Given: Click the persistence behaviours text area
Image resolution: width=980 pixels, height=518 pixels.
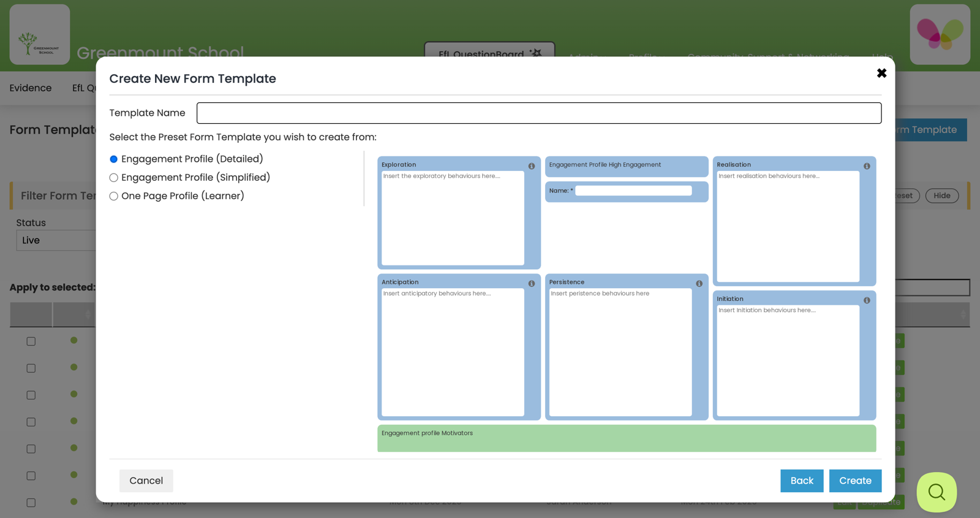Looking at the screenshot, I should pos(620,352).
